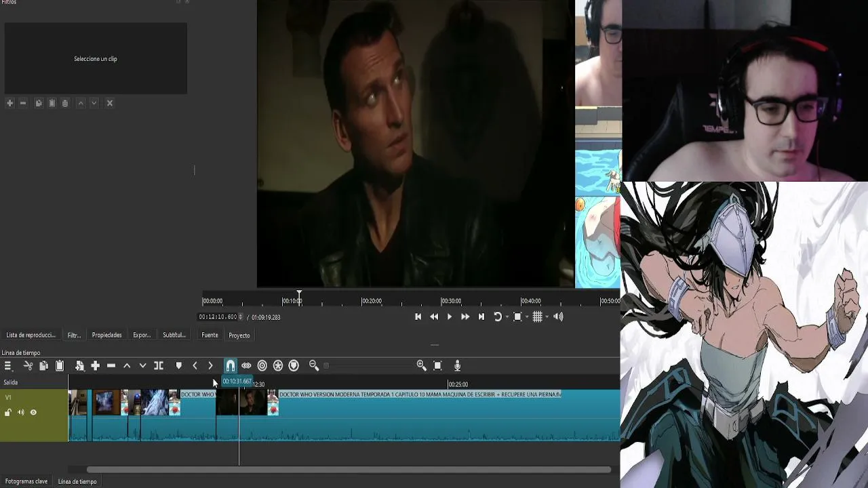The image size is (868, 488).
Task: Toggle ripple markers in the timeline
Action: (x=294, y=366)
